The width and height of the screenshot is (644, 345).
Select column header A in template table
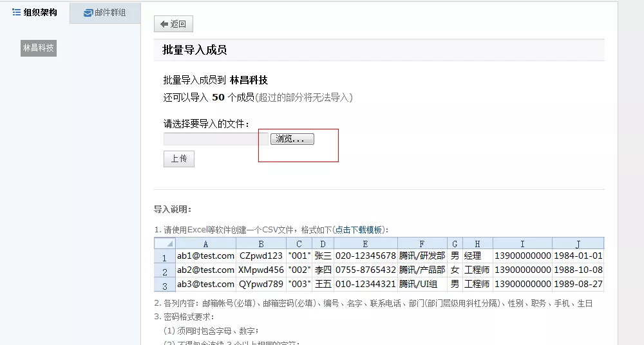coord(205,243)
